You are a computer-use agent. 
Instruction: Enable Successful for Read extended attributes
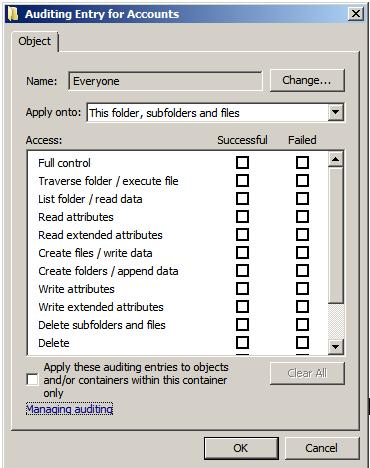pos(242,235)
